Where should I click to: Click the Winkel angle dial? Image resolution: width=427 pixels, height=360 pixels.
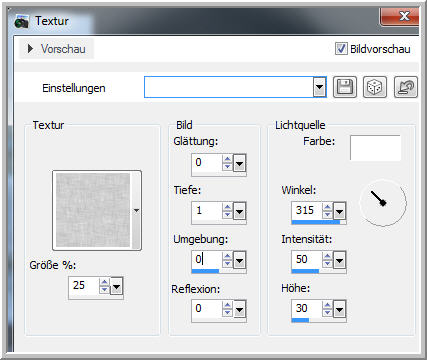[x=383, y=202]
